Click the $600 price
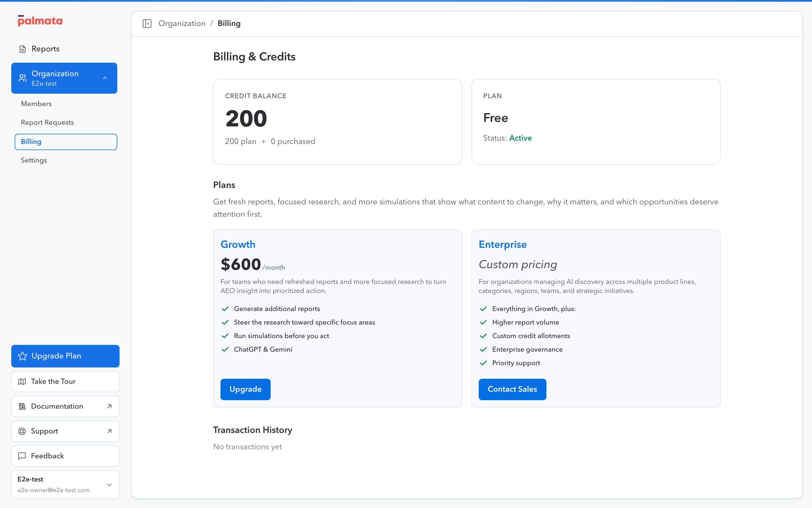 (x=240, y=264)
